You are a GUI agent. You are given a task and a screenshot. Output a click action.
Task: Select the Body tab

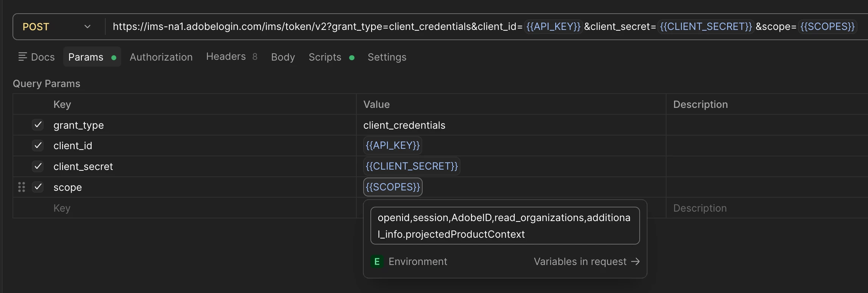283,57
